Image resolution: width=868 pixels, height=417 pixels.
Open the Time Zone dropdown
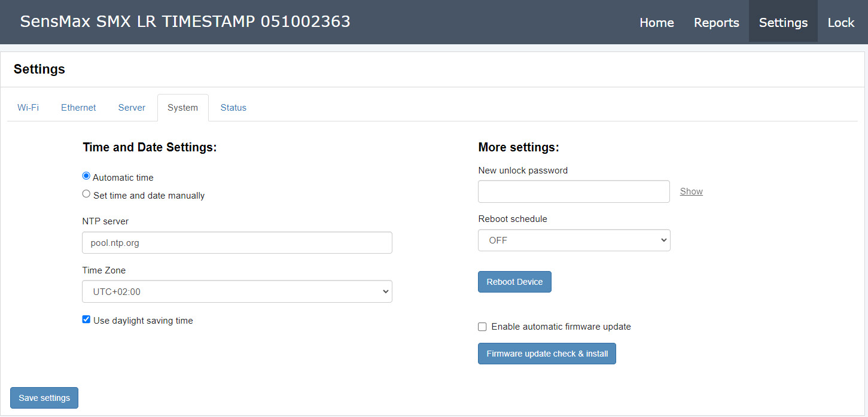coord(237,291)
